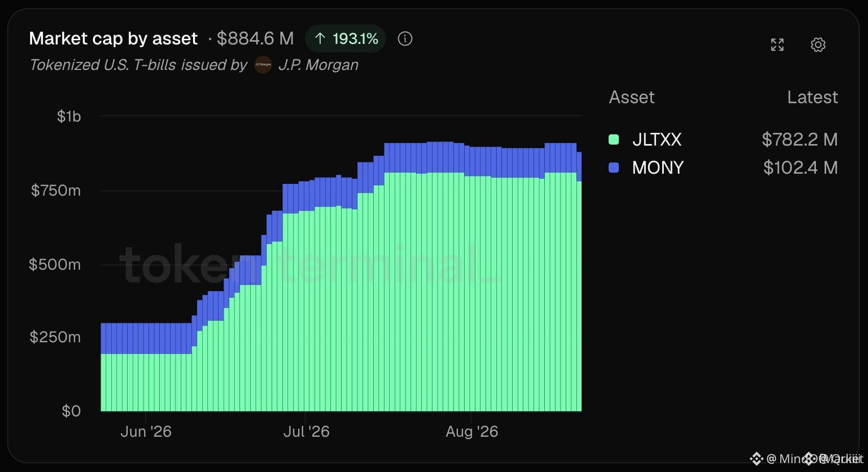Viewport: 868px width, 472px height.
Task: Click the Aug '26 axis label
Action: 472,432
